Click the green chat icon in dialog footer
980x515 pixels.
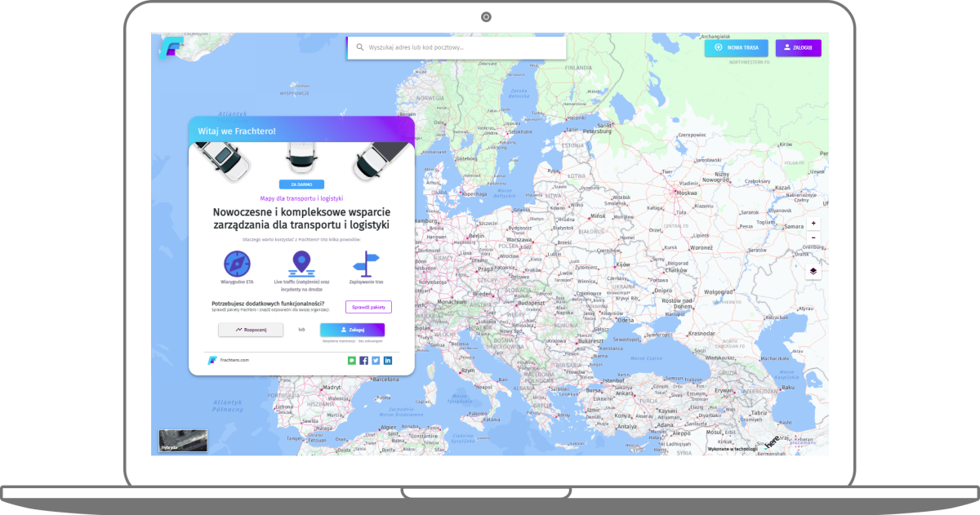pyautogui.click(x=352, y=360)
